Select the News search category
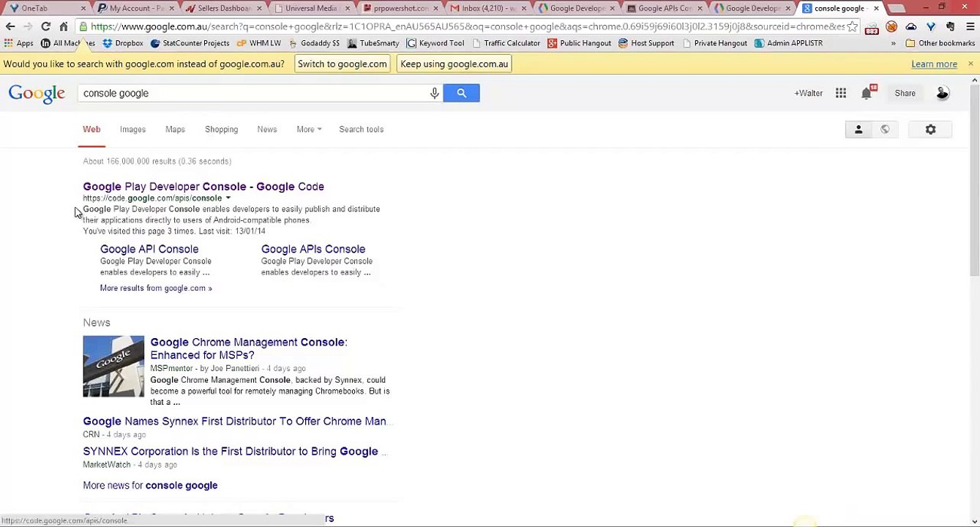This screenshot has height=527, width=980. (x=267, y=130)
